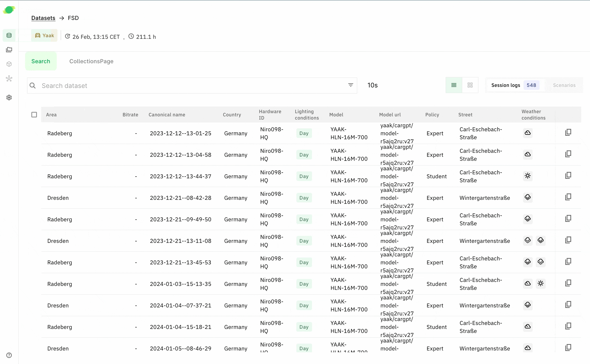
Task: Open the collections icon in sidebar
Action: [9, 50]
